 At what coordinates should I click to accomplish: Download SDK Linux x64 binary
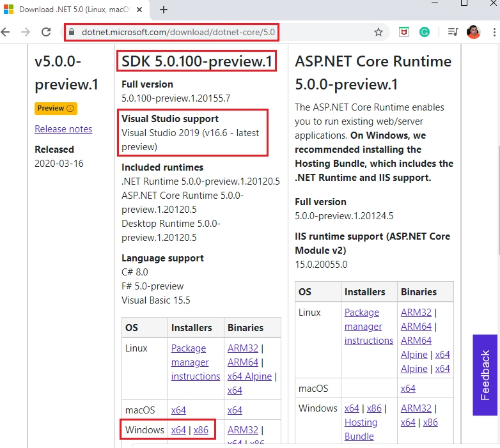pos(235,390)
